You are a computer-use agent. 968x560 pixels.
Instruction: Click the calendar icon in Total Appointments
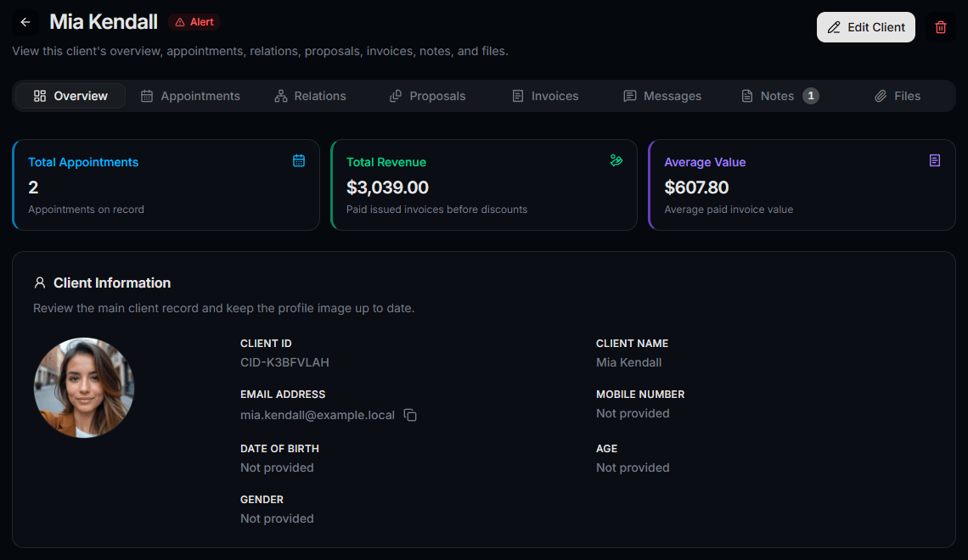click(x=299, y=161)
